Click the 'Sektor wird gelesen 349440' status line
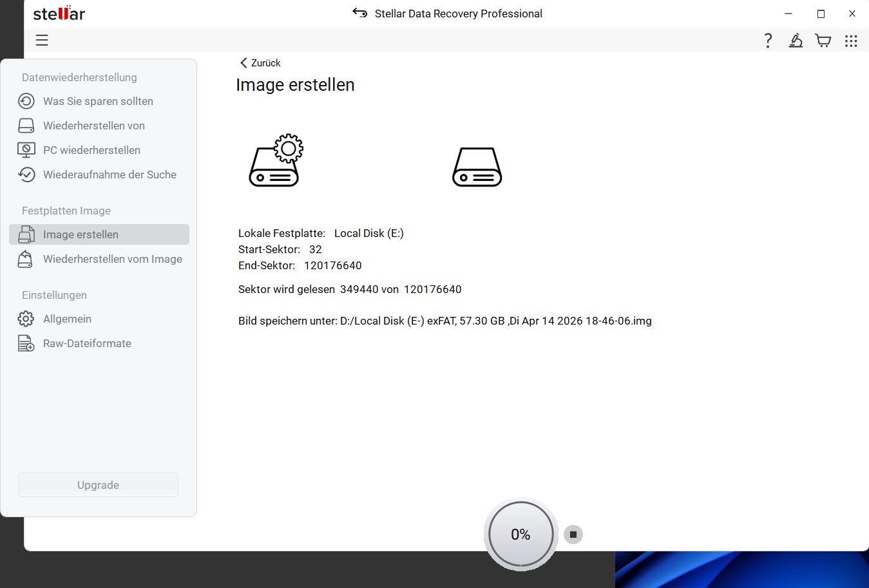869x588 pixels. tap(350, 289)
